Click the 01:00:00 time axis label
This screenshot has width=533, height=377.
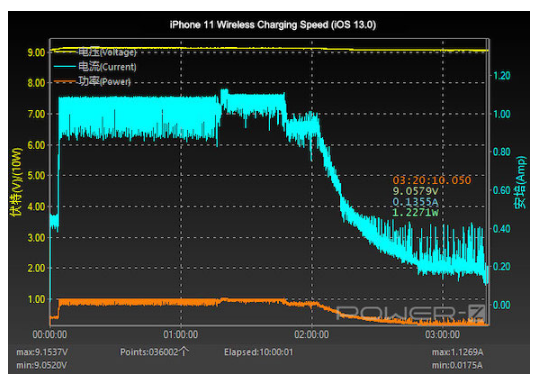181,335
